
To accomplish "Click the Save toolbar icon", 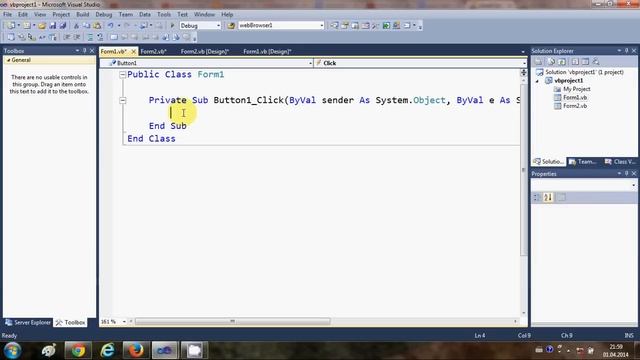I will pos(53,25).
